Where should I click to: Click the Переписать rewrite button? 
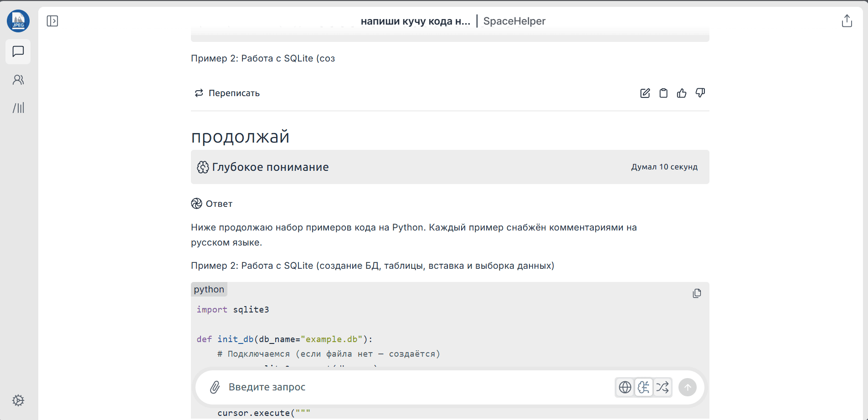(227, 93)
